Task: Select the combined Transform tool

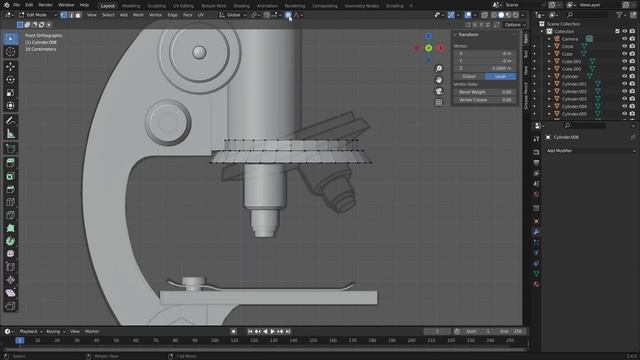Action: point(11,106)
